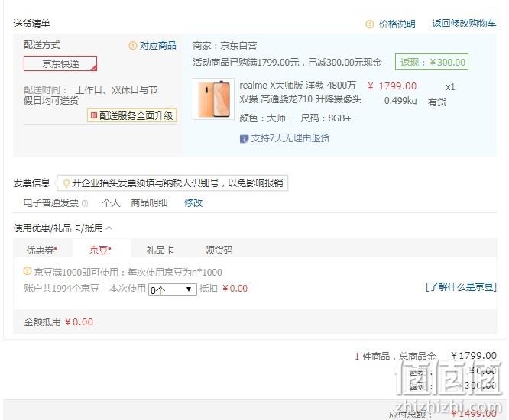Click the 商品明细 invoice content text

149,203
